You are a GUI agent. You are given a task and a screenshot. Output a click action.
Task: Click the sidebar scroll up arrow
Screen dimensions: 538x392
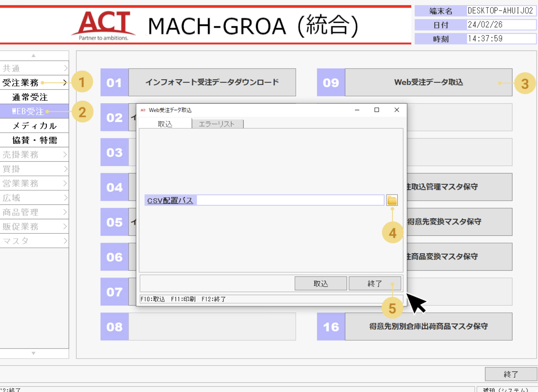click(x=33, y=55)
